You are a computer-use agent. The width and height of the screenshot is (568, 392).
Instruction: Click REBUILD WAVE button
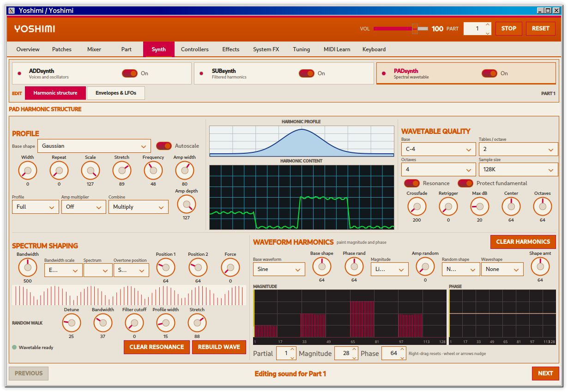click(219, 347)
